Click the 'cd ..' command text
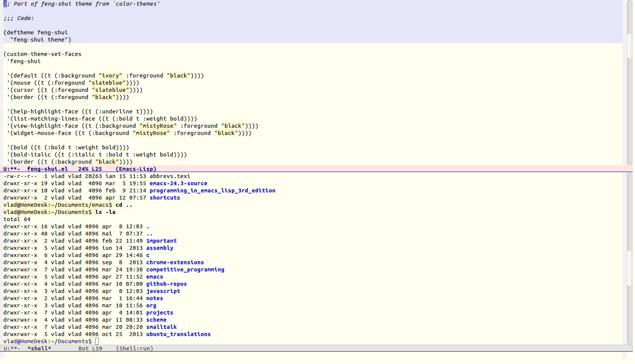The image size is (635, 364). pyautogui.click(x=124, y=205)
